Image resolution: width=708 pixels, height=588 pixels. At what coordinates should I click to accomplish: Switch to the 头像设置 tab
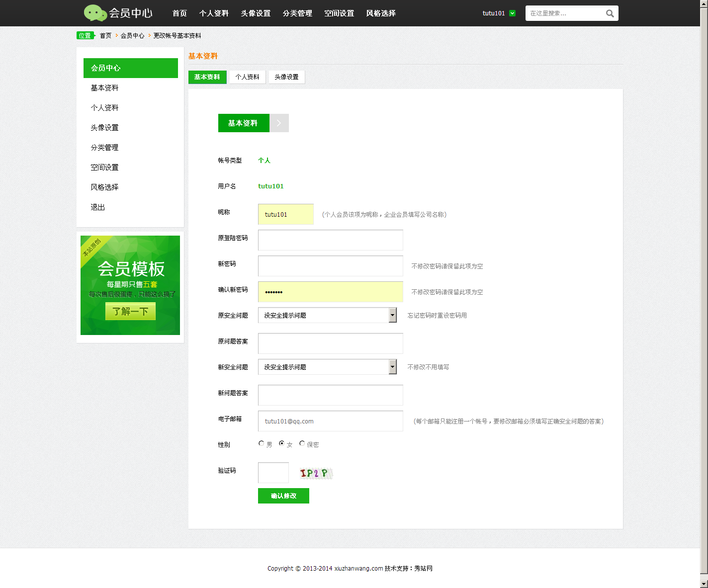(286, 77)
